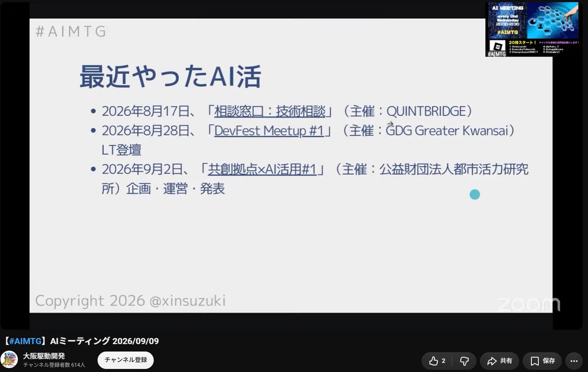
Task: Click the subscriber count チャンネル登録者数 614人
Action: [54, 365]
